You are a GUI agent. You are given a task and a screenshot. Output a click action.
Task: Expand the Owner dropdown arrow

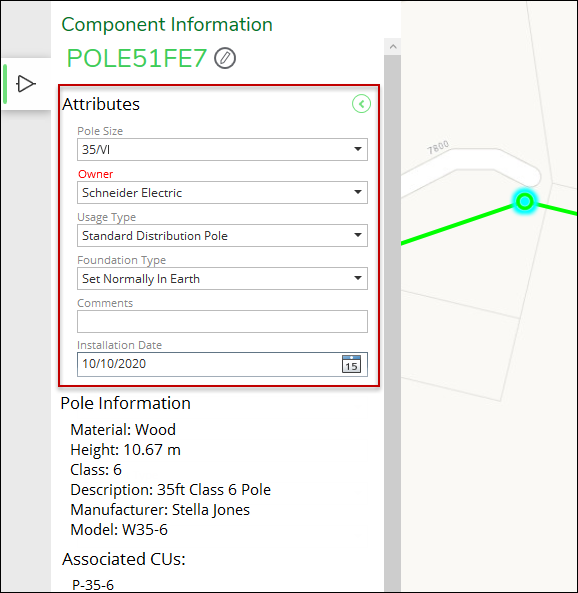(357, 192)
